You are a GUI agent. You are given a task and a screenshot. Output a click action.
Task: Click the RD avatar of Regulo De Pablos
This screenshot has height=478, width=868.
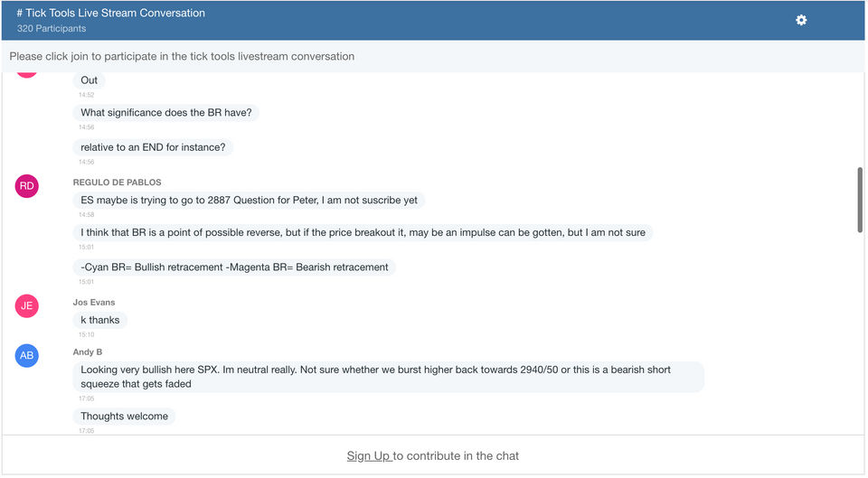point(27,186)
